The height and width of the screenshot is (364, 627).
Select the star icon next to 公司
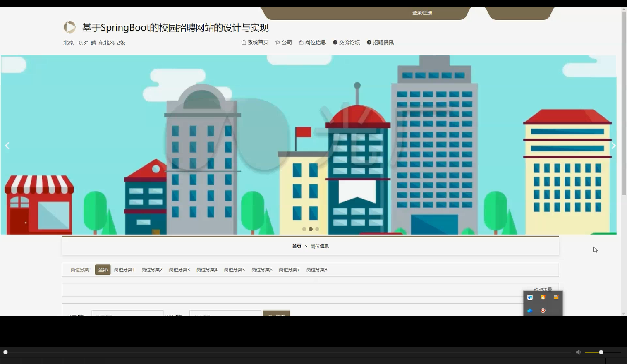(278, 42)
